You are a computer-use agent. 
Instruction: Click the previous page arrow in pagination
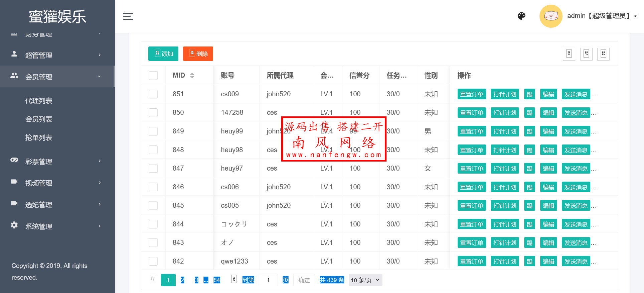pos(152,279)
